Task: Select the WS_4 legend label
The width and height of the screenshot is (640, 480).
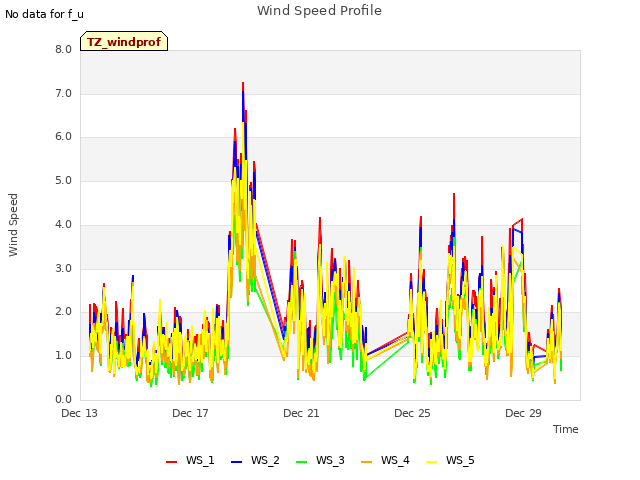Action: 395,460
